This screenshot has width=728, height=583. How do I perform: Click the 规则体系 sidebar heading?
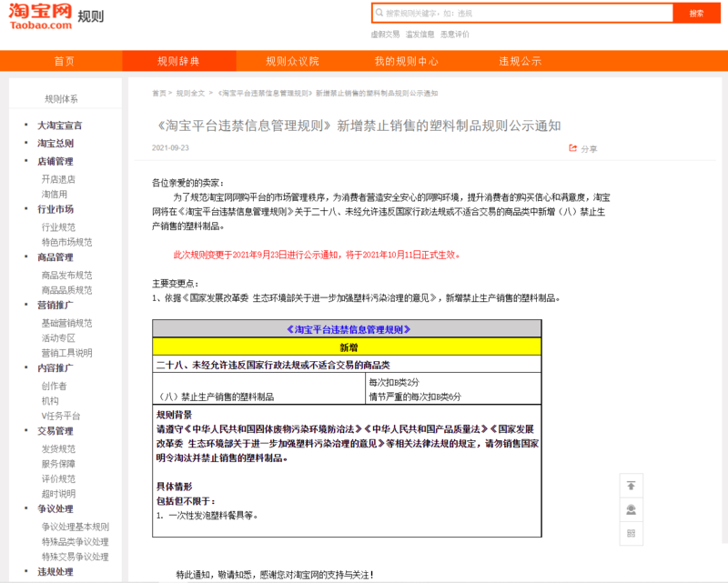point(61,99)
